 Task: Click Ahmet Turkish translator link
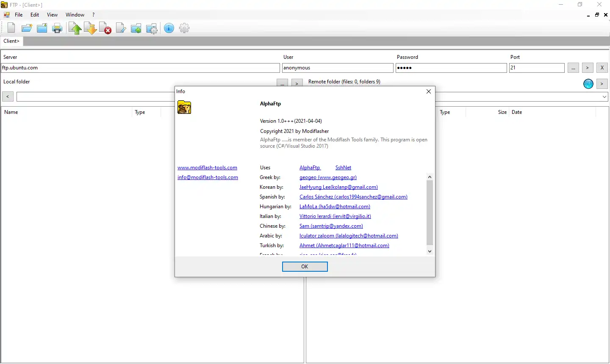tap(344, 245)
